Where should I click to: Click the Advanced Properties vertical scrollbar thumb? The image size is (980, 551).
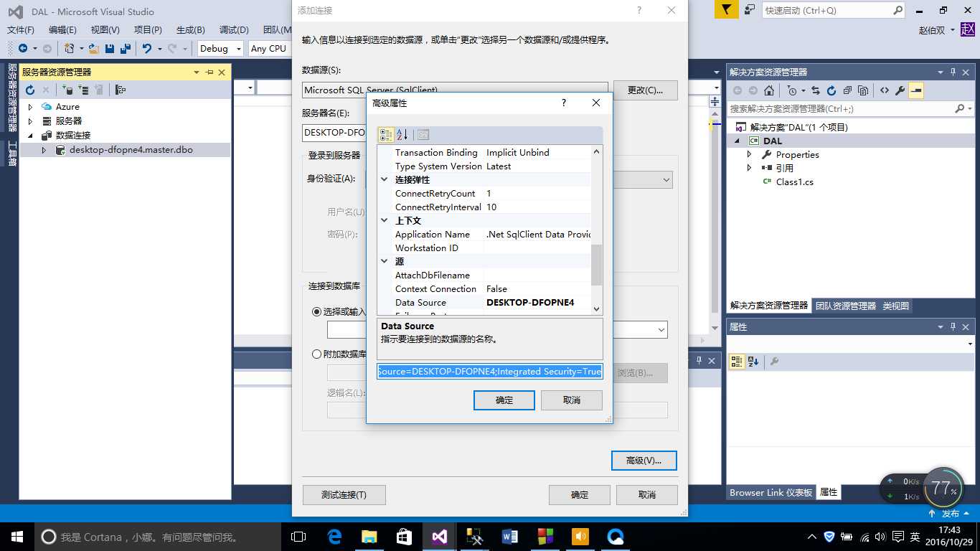(597, 265)
